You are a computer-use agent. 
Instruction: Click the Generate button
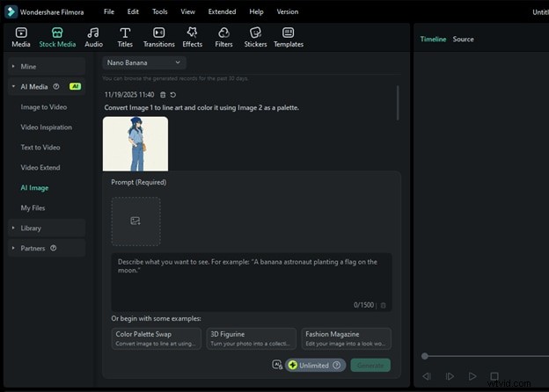pyautogui.click(x=370, y=365)
